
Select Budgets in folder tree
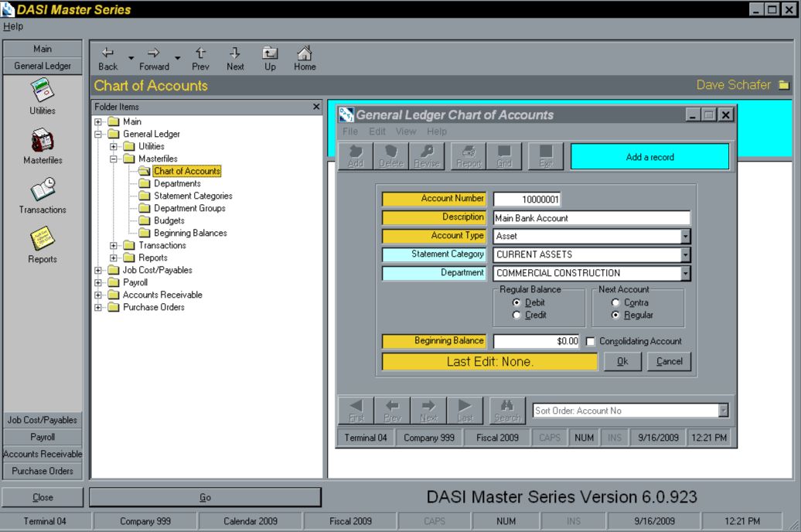coord(169,220)
